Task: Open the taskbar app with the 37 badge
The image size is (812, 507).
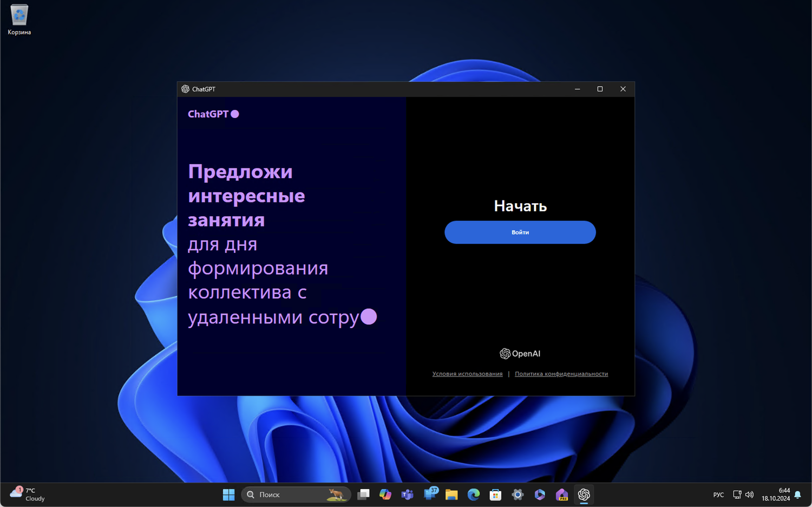Action: click(430, 495)
